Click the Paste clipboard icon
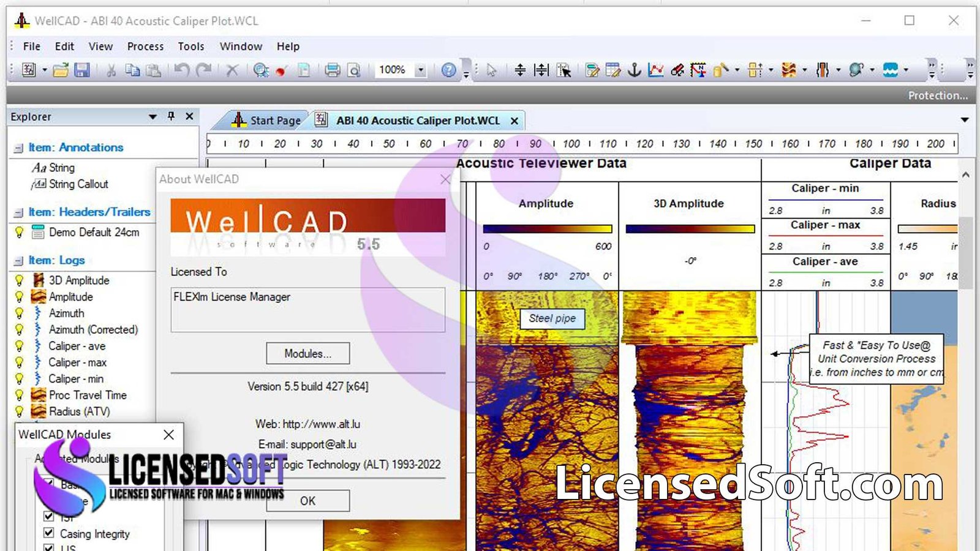 [154, 70]
